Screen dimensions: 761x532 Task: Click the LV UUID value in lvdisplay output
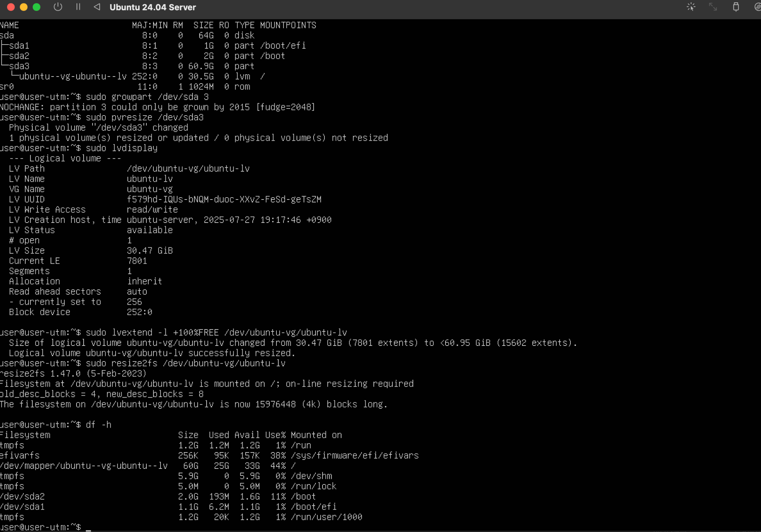point(224,199)
